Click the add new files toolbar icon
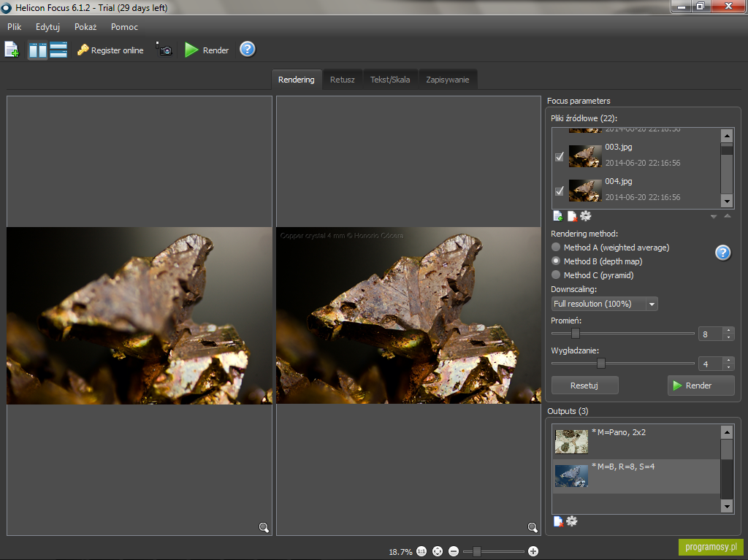This screenshot has height=560, width=748. (12, 50)
